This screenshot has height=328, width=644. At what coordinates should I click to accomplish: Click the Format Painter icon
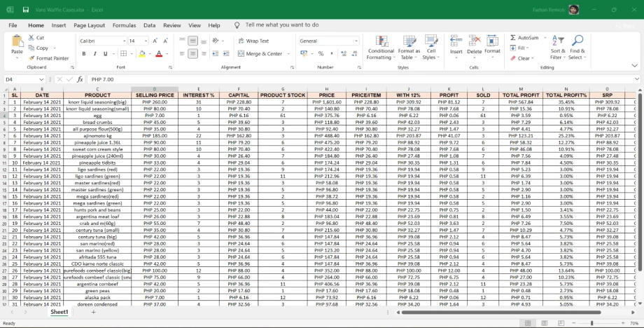point(32,58)
